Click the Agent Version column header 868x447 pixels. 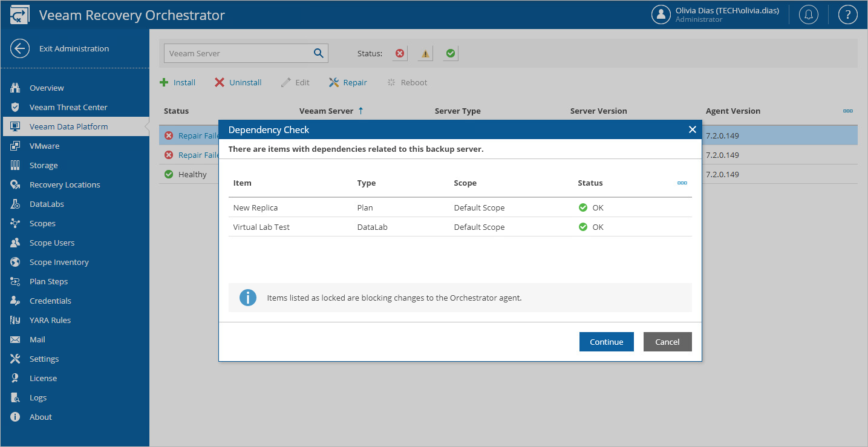(733, 111)
